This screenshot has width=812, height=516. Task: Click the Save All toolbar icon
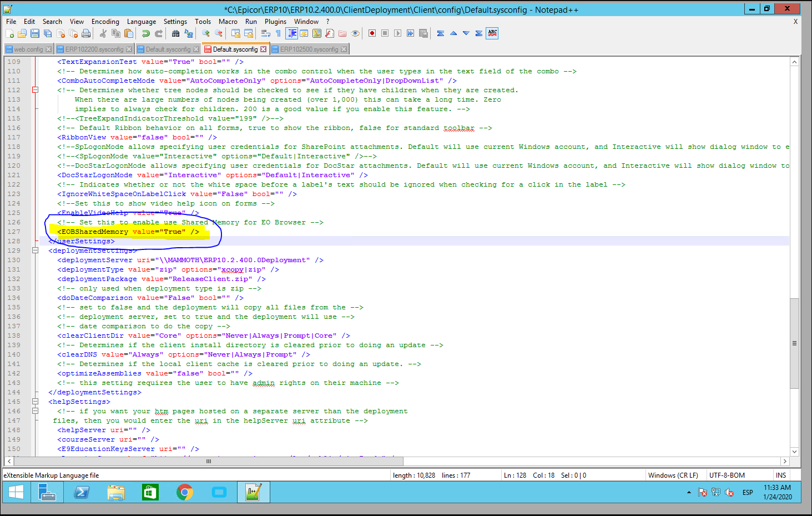(47, 33)
